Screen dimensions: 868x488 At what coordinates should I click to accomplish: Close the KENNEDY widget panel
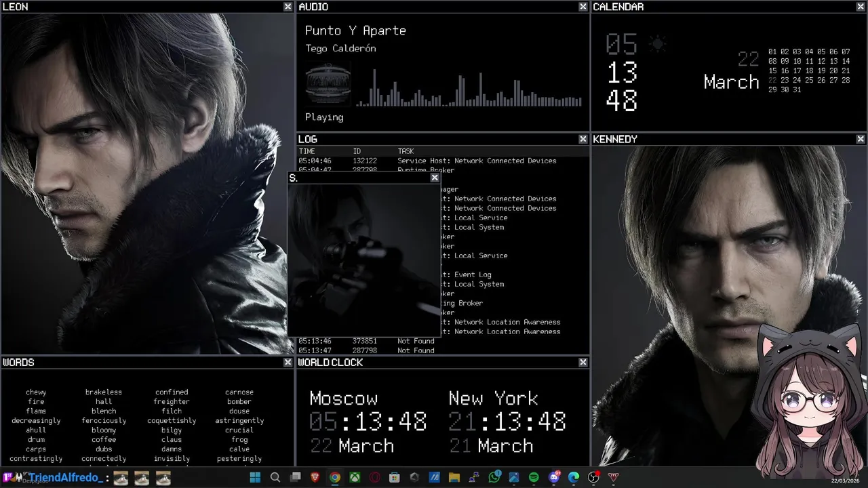tap(861, 139)
